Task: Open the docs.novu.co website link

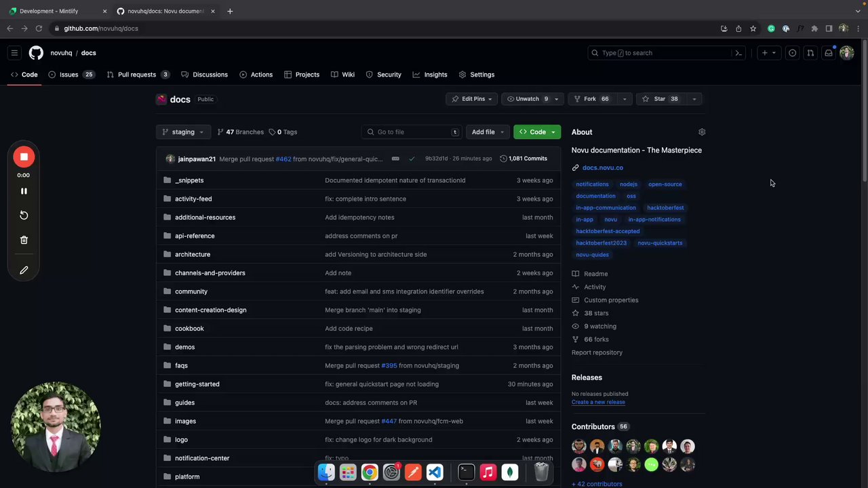Action: [x=602, y=167]
